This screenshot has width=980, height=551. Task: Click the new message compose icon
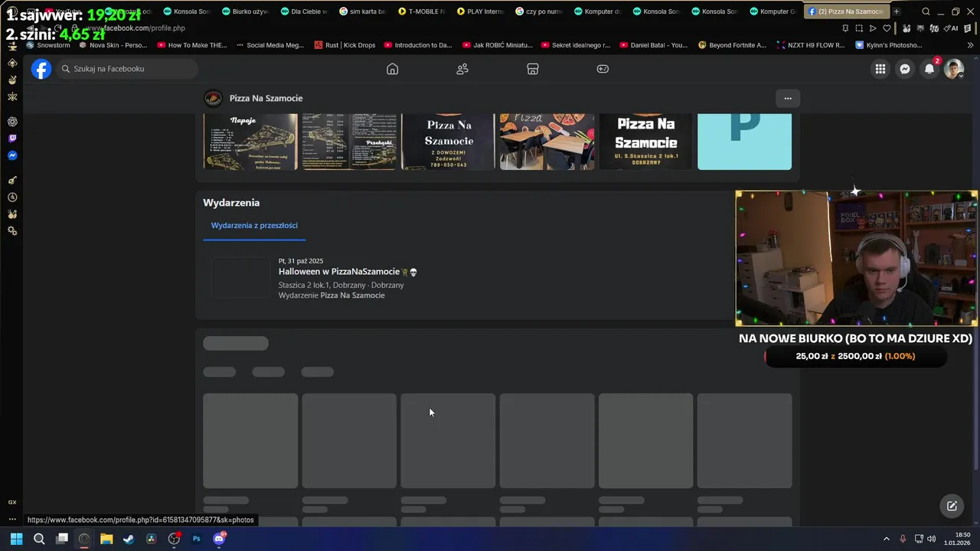pyautogui.click(x=952, y=506)
